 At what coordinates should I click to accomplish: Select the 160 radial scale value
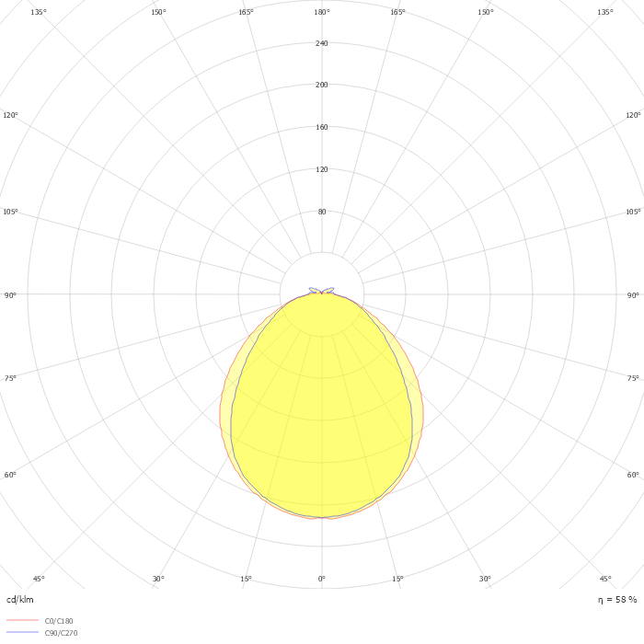pyautogui.click(x=322, y=127)
